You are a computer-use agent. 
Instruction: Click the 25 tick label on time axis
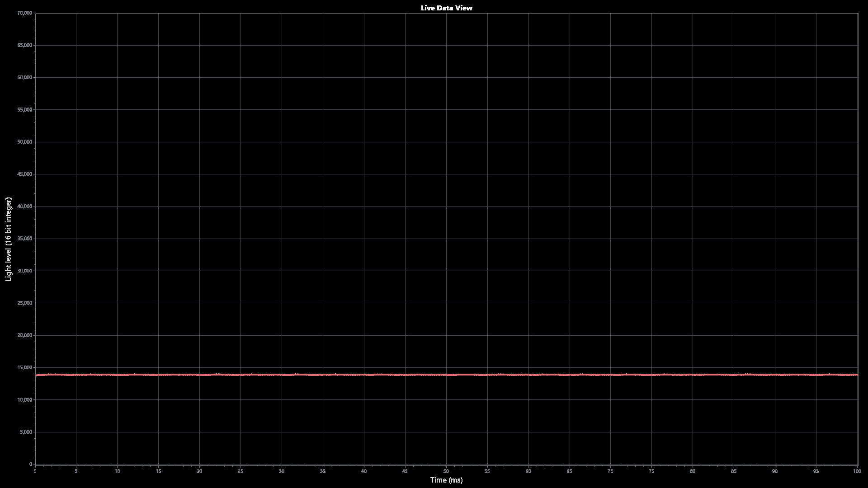(x=241, y=471)
